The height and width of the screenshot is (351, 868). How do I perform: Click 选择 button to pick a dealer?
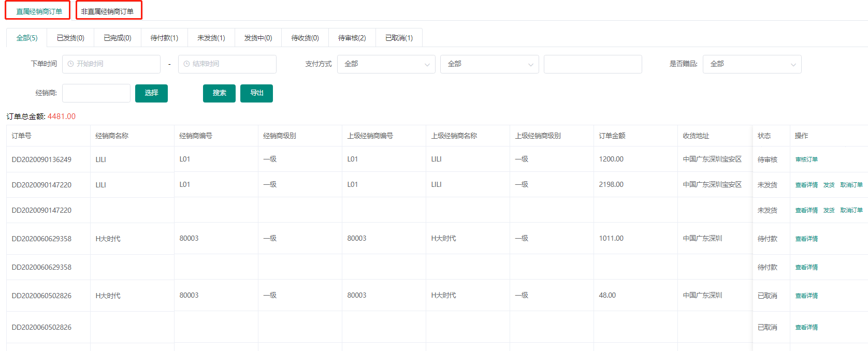pyautogui.click(x=151, y=93)
